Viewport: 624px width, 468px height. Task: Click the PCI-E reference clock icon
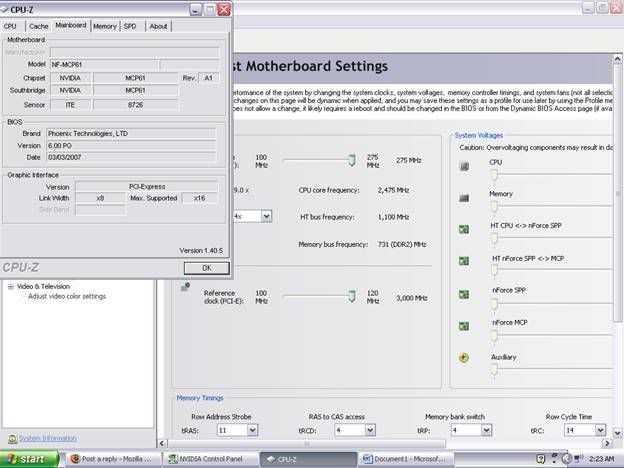185,287
